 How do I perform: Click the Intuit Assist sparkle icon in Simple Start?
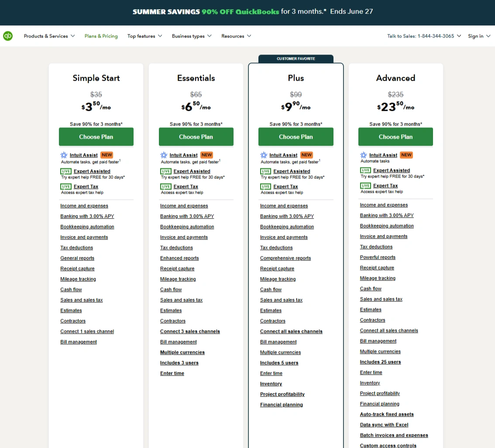[64, 155]
